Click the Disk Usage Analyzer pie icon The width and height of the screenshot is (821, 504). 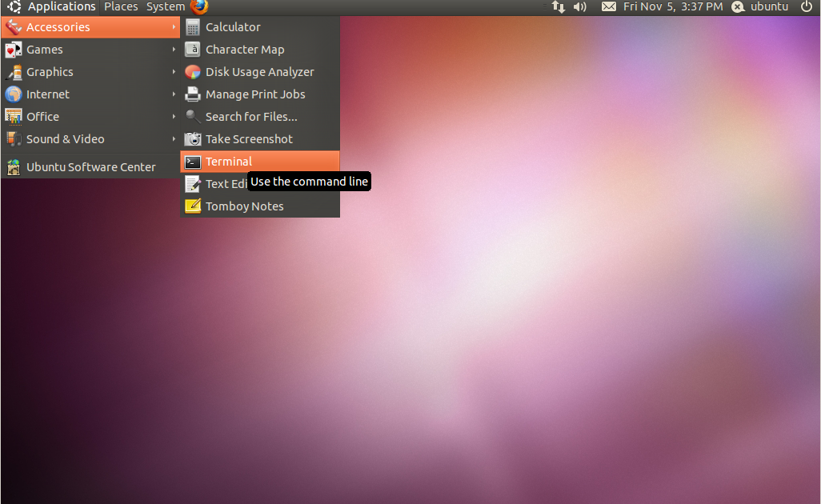coord(193,72)
